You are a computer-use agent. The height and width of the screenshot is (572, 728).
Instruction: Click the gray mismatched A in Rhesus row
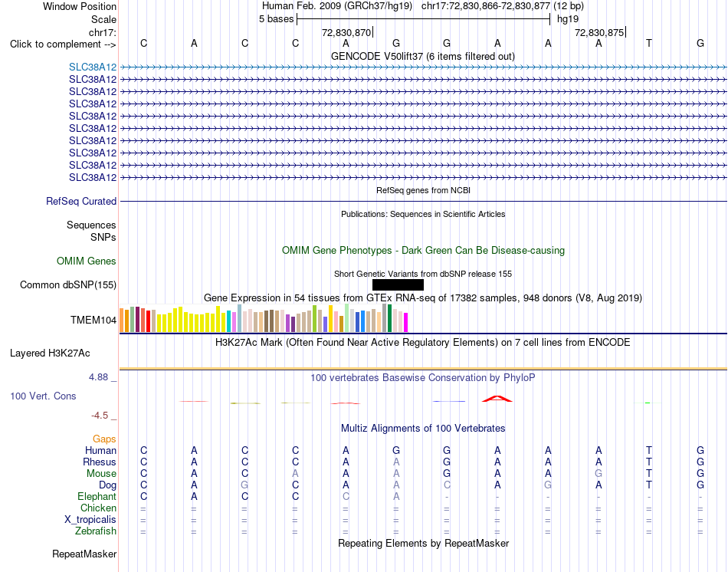pyautogui.click(x=396, y=462)
